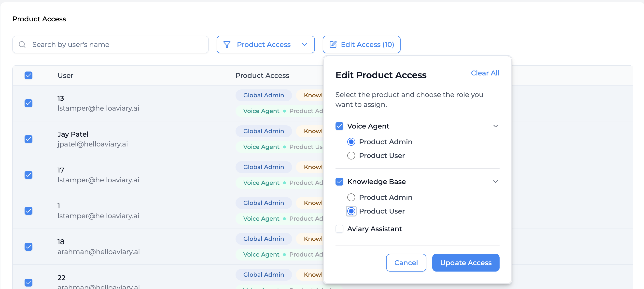The height and width of the screenshot is (289, 644).
Task: Collapse the Knowledge Base role section
Action: 495,182
